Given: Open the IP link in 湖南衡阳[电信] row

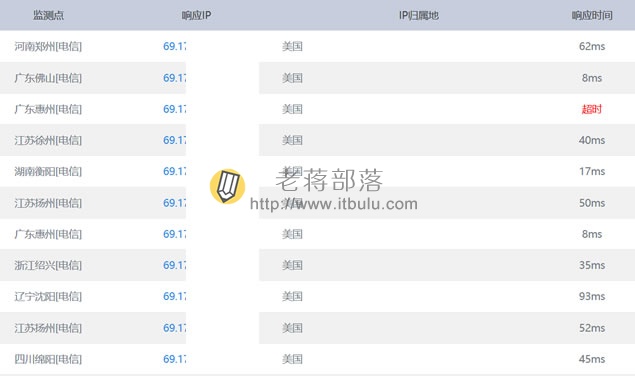Looking at the screenshot, I should 175,171.
